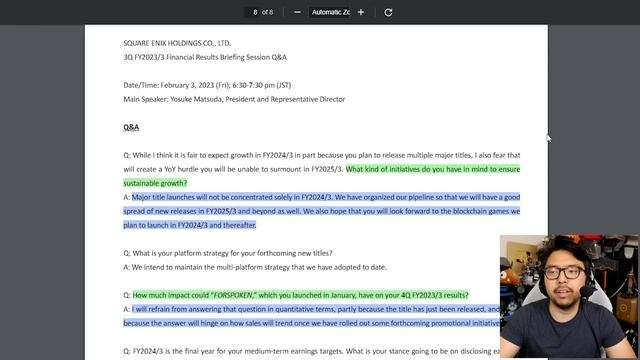Select the page number input field

[x=253, y=12]
